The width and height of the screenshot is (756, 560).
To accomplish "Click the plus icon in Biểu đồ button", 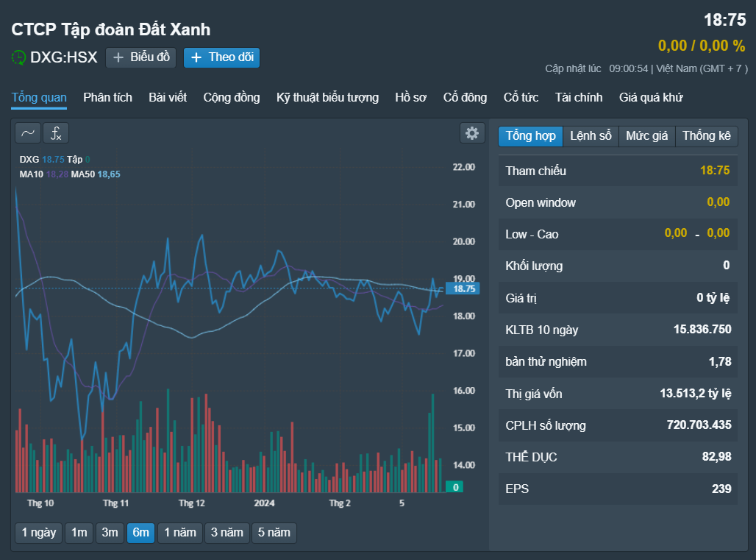I will click(118, 57).
